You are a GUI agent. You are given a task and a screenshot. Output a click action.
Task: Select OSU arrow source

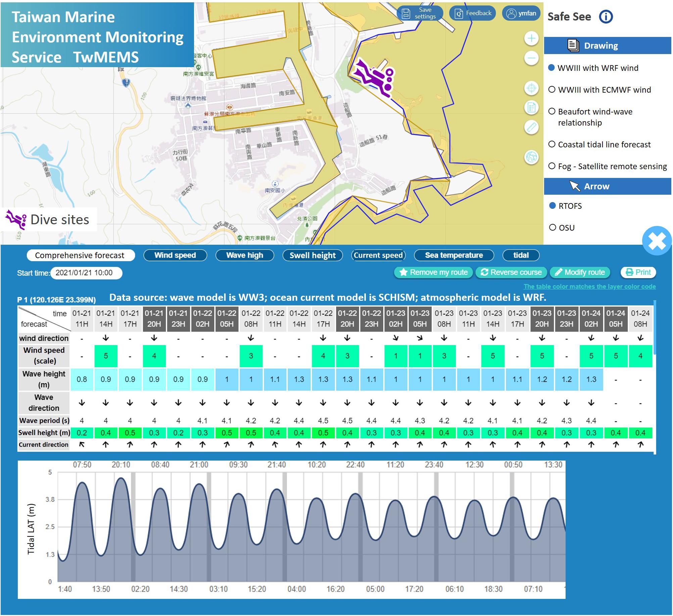[x=562, y=228]
